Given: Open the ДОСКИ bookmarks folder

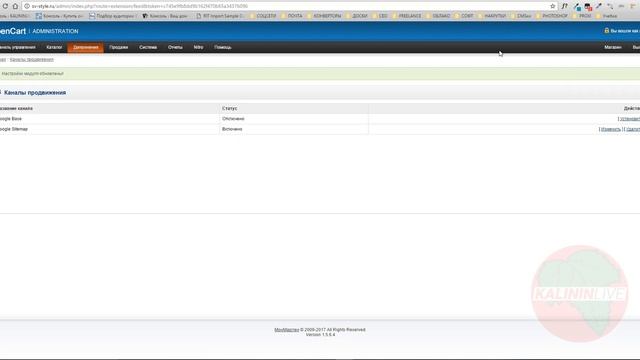Looking at the screenshot, I should point(356,16).
